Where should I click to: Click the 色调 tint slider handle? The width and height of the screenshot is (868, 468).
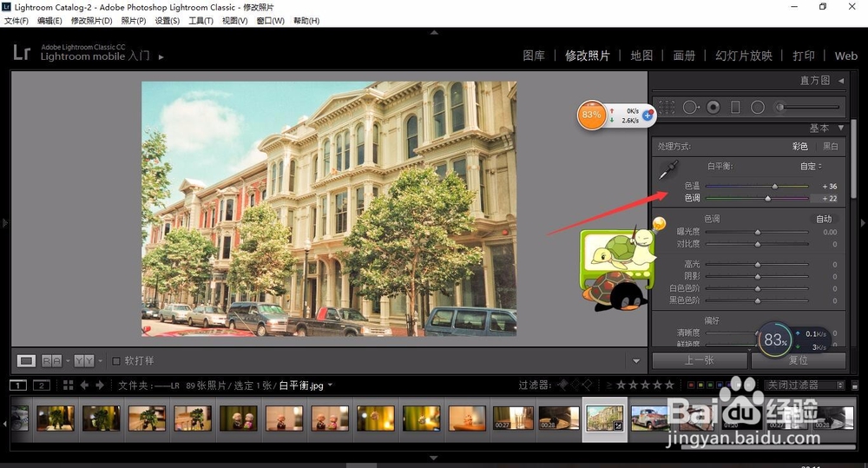pyautogui.click(x=768, y=198)
